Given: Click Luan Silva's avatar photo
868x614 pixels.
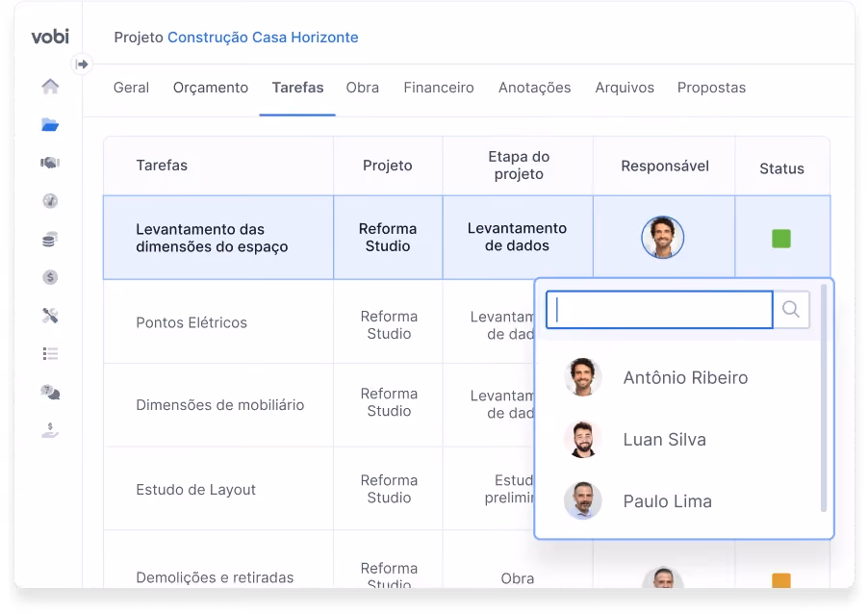Looking at the screenshot, I should tap(583, 439).
